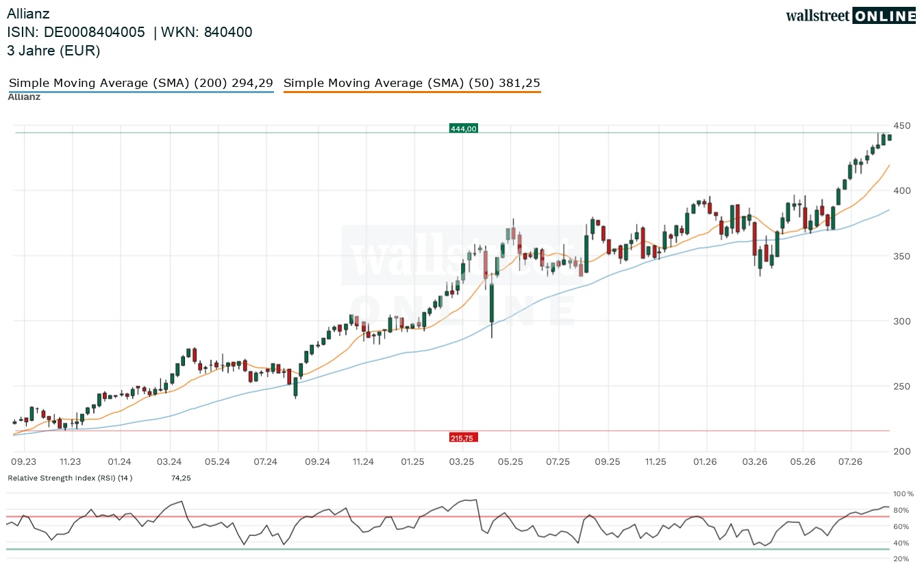The width and height of the screenshot is (924, 577).
Task: Click the 07.25 date axis label
Action: coord(558,462)
